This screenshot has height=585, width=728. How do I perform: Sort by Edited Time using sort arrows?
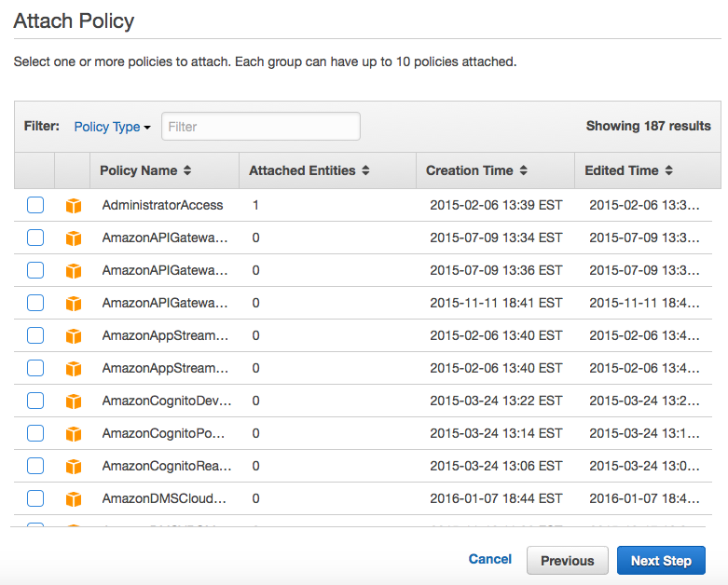pyautogui.click(x=668, y=170)
